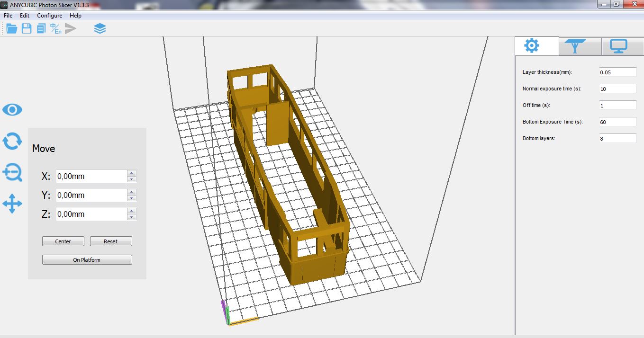Open the Configure menu
The height and width of the screenshot is (338, 644).
[50, 16]
